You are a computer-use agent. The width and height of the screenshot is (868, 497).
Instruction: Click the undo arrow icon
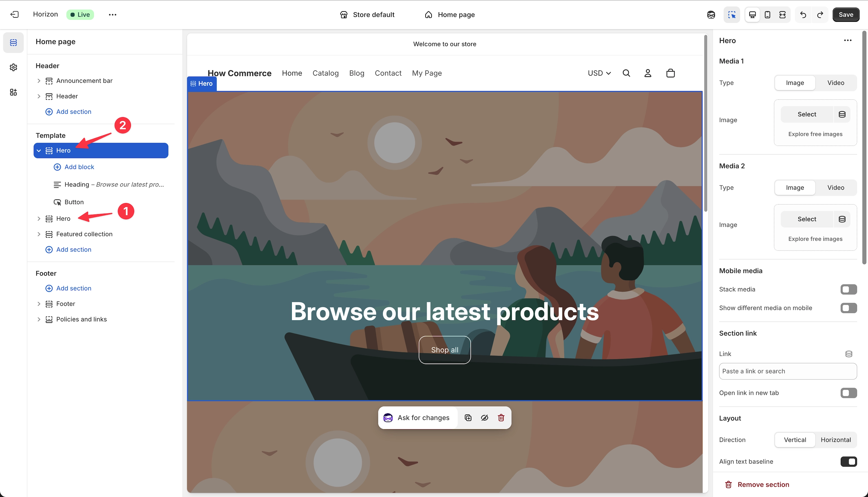coord(803,15)
